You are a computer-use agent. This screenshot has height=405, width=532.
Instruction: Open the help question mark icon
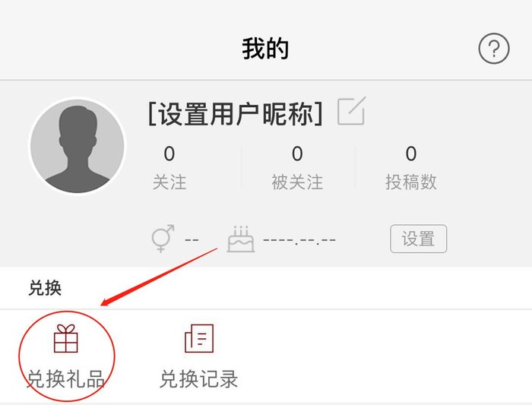pyautogui.click(x=494, y=49)
